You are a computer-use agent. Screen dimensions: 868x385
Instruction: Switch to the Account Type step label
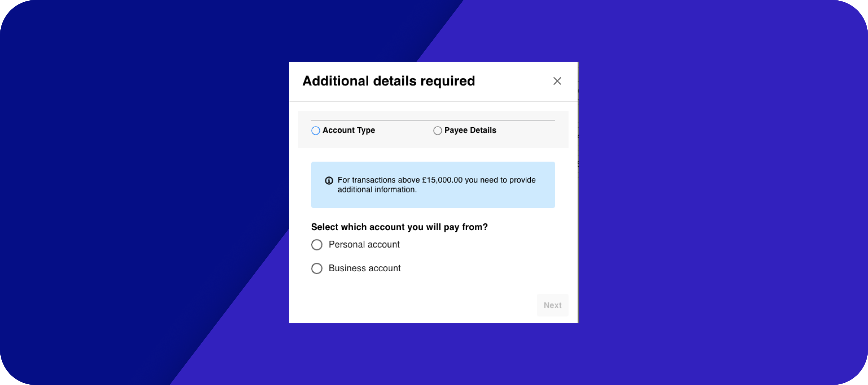(x=348, y=130)
